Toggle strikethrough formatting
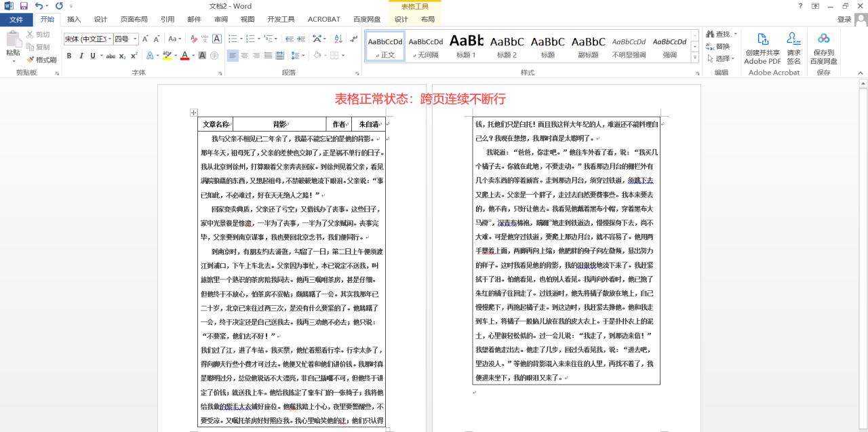 pyautogui.click(x=111, y=56)
